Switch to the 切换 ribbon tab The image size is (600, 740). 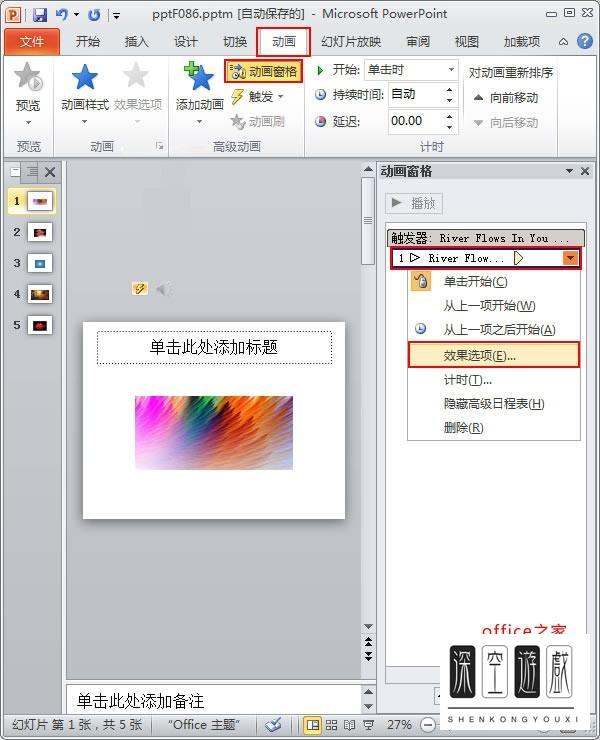coord(235,42)
